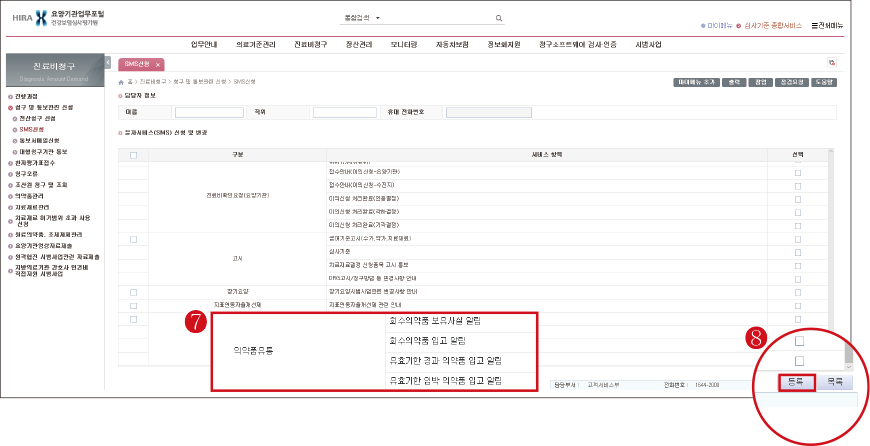Click the HIRA logo
The width and height of the screenshot is (870, 446).
(x=40, y=19)
